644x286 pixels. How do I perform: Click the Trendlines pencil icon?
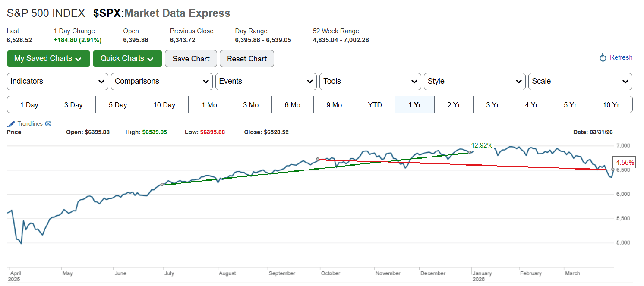(x=11, y=124)
